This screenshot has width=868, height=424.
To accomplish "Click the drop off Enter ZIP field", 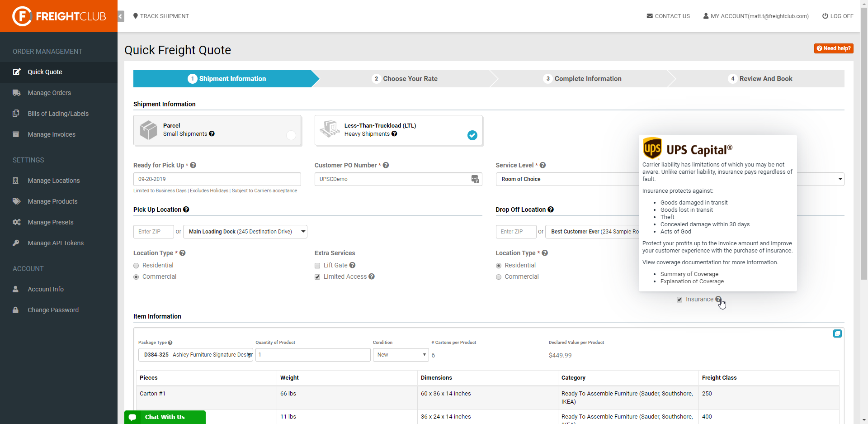I will 515,231.
